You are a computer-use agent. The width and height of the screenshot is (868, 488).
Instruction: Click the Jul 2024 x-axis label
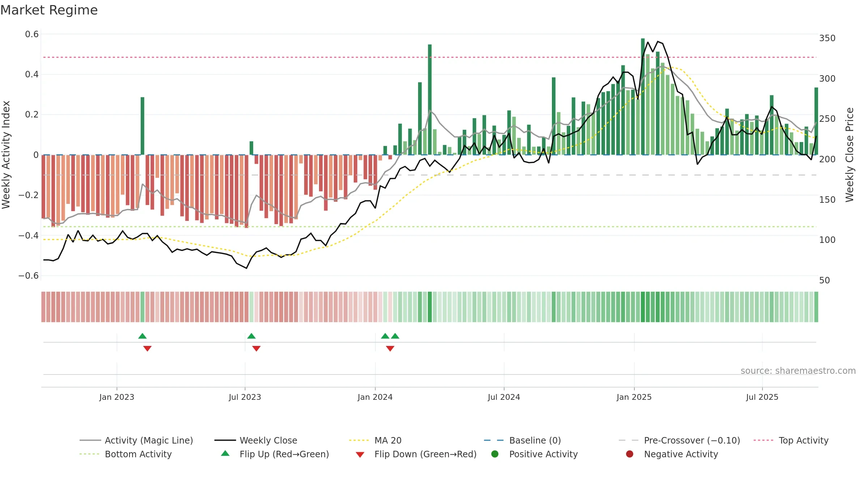click(x=504, y=397)
